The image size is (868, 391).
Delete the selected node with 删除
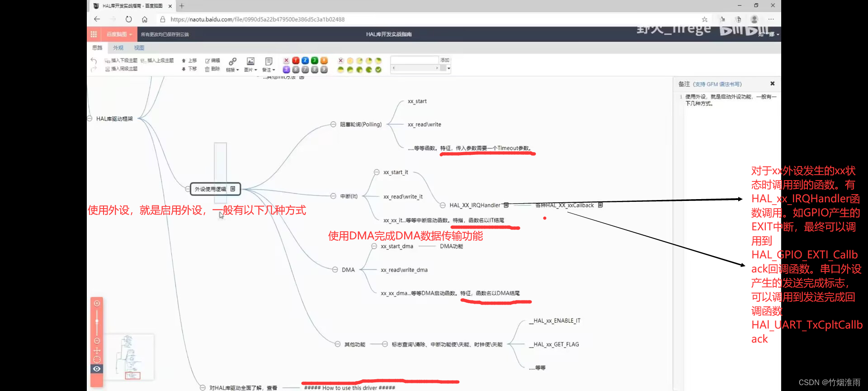(212, 69)
